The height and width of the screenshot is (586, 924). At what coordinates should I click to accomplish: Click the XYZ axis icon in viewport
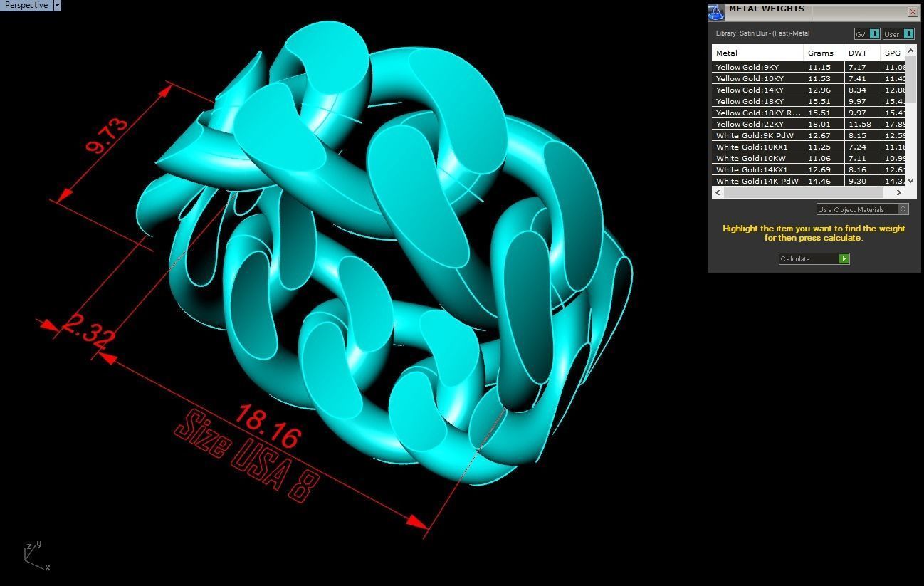tap(36, 556)
